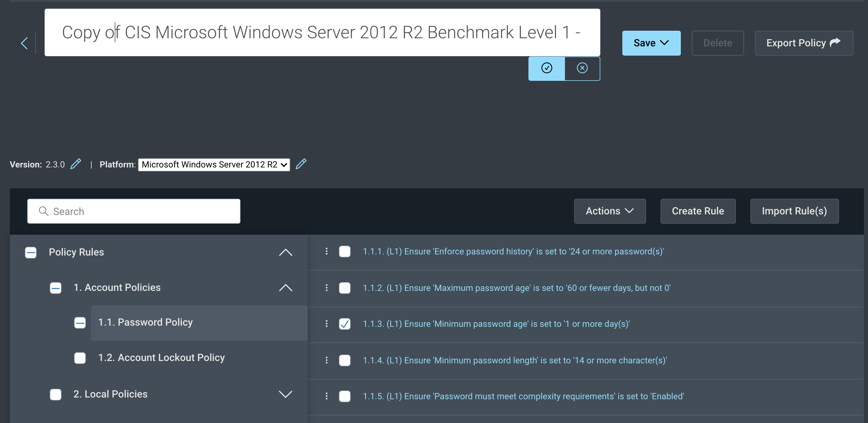This screenshot has width=868, height=423.
Task: Toggle the 1.1. Password Policy checkbox
Action: (80, 322)
